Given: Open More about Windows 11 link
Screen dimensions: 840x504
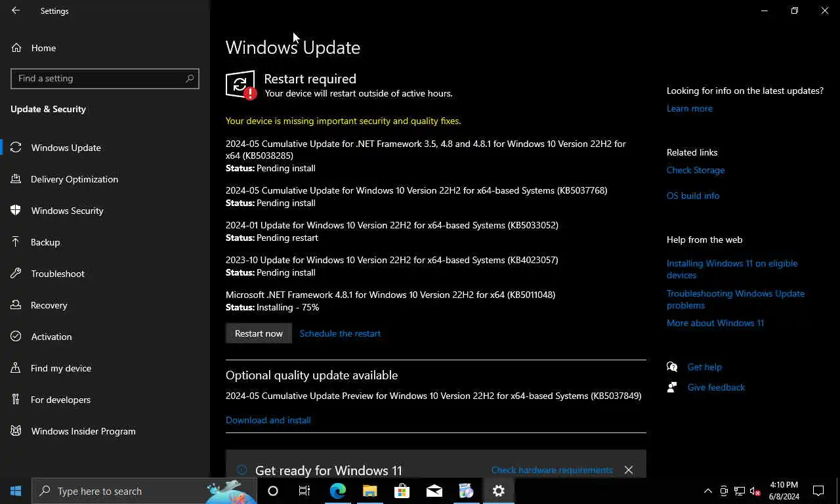Looking at the screenshot, I should 715,323.
